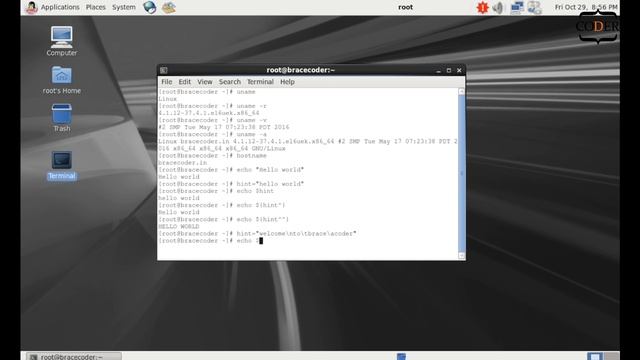Open the terminal Edit menu
The image size is (640, 360).
(x=184, y=82)
